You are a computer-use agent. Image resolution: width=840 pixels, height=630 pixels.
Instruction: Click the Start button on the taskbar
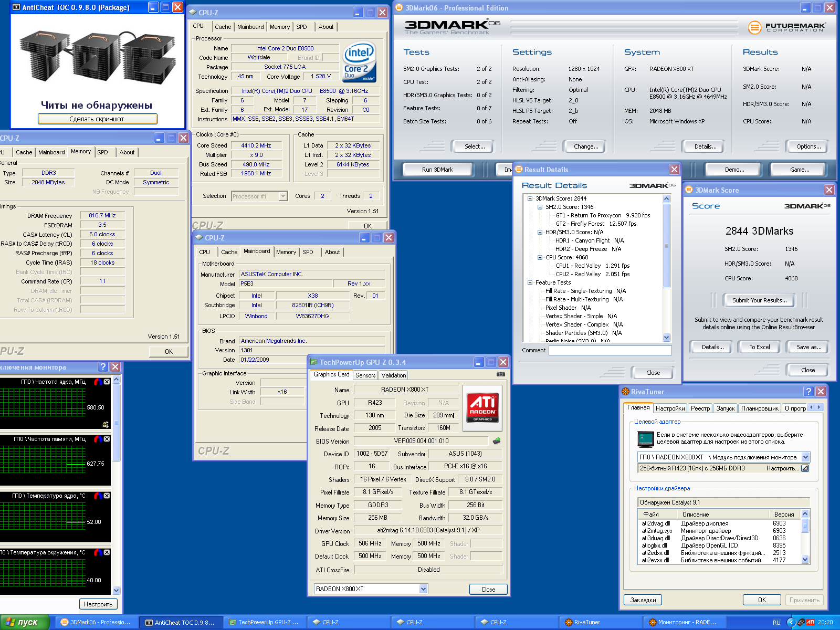pos(24,622)
